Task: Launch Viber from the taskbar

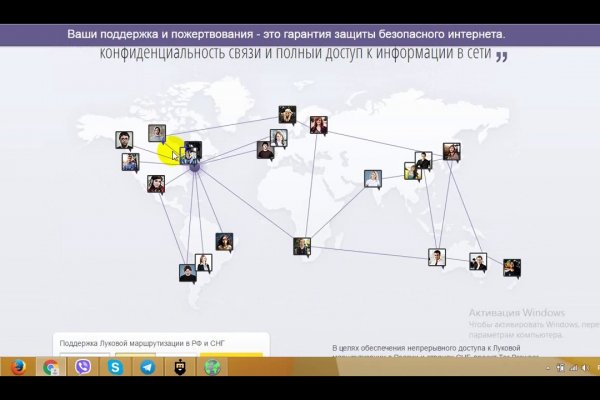Action: click(83, 367)
